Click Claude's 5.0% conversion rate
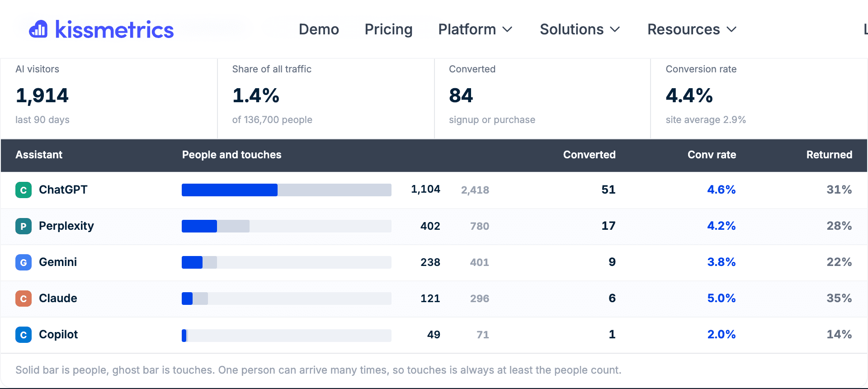This screenshot has height=389, width=868. pos(722,298)
